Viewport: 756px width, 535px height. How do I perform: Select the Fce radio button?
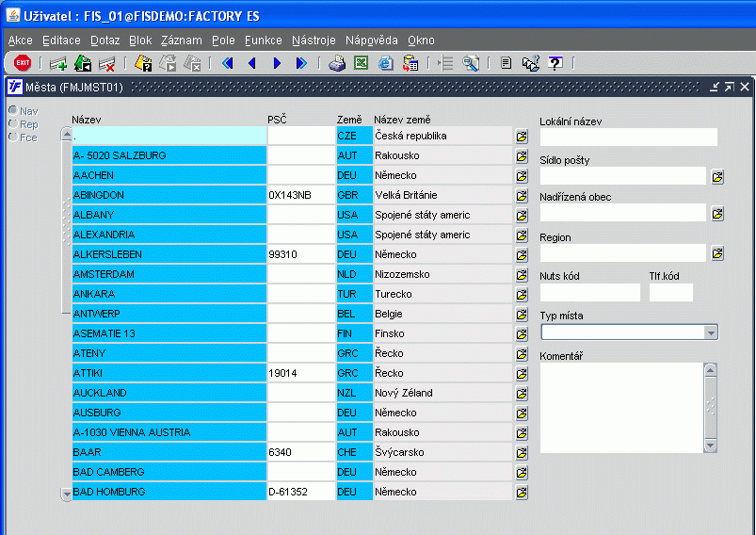[x=13, y=138]
